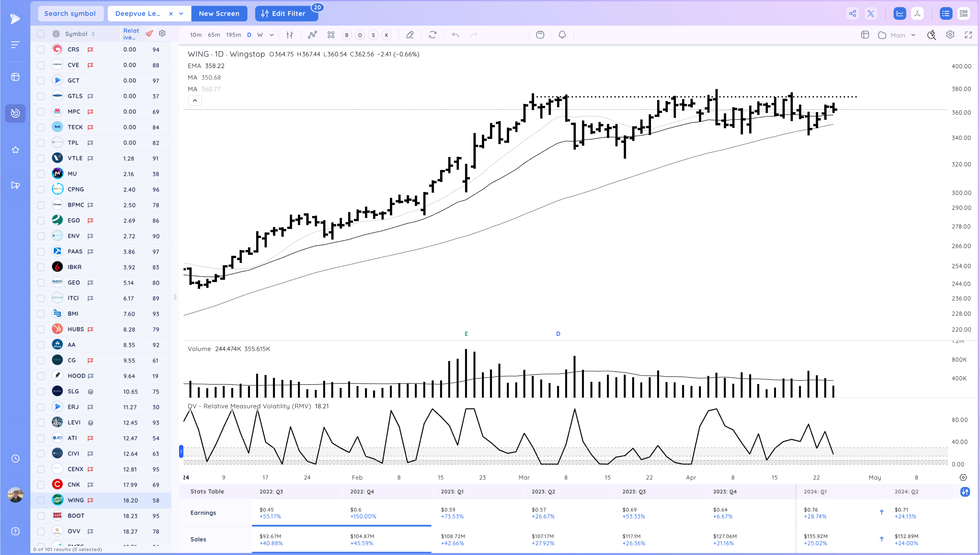Image resolution: width=980 pixels, height=555 pixels.
Task: Check the IBKR row checkbox
Action: click(41, 267)
